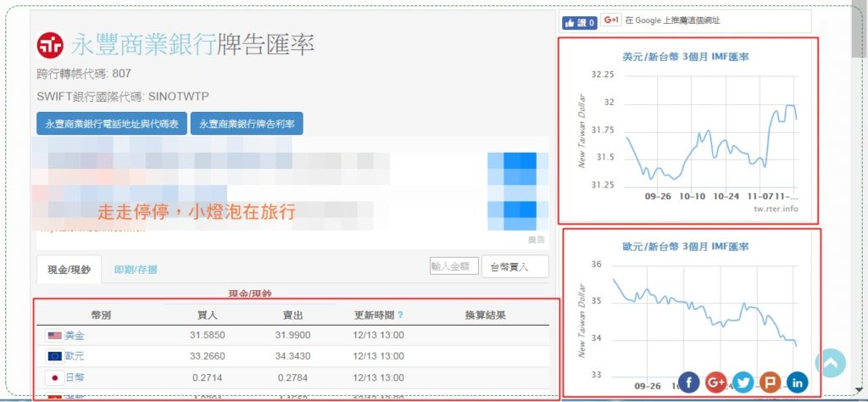Select the 日幣 buy rate 0.2714

208,377
